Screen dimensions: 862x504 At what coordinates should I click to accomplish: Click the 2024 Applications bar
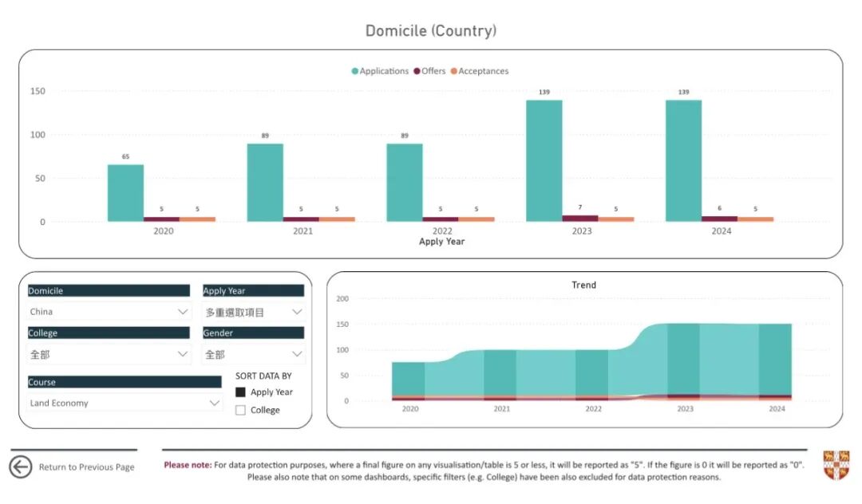683,160
